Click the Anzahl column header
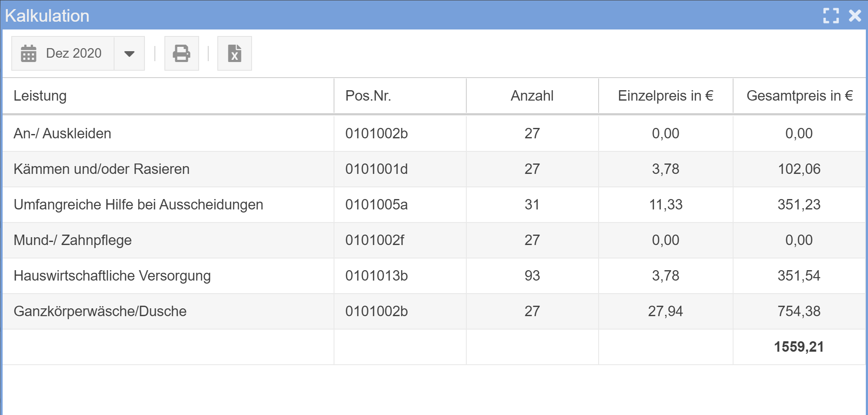 532,96
